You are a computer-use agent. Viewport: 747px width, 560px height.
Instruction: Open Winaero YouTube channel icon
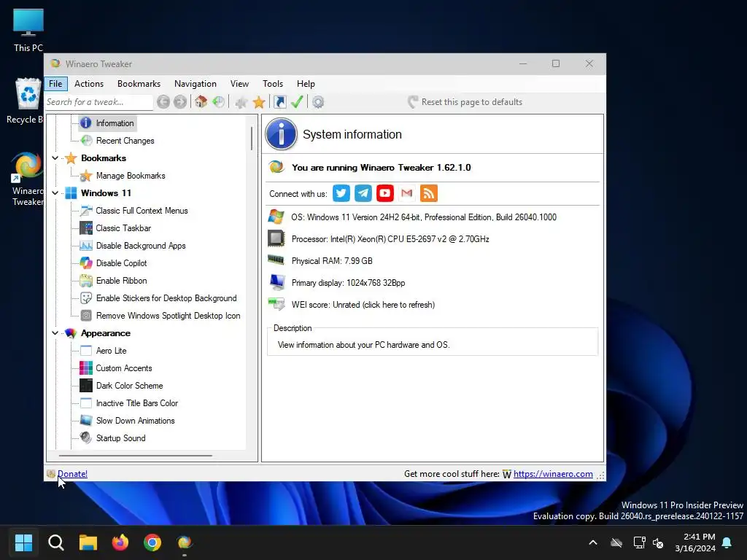coord(385,193)
